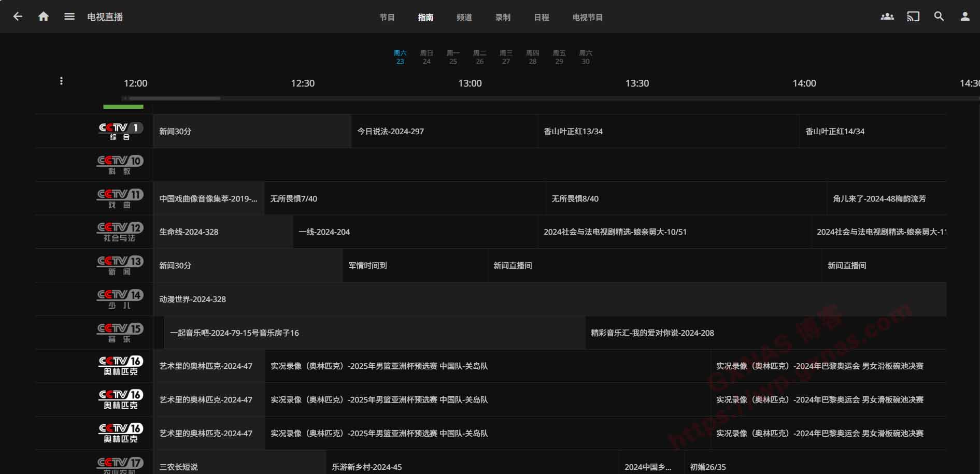Click the guide horizontal timeline scrollbar

[x=175, y=98]
